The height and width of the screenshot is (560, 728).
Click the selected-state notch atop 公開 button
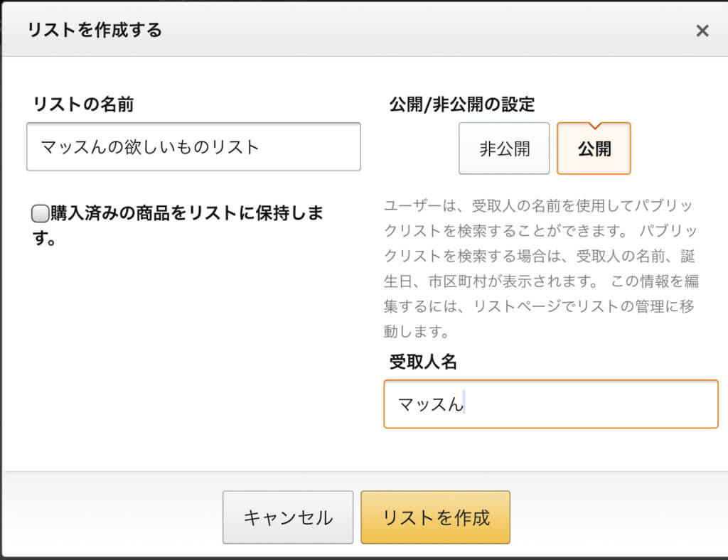[594, 124]
